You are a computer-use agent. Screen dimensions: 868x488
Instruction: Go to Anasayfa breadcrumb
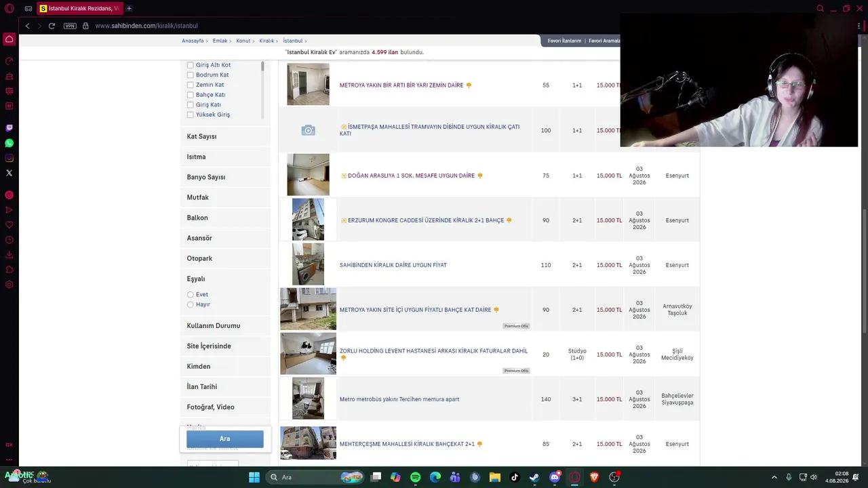click(x=193, y=41)
